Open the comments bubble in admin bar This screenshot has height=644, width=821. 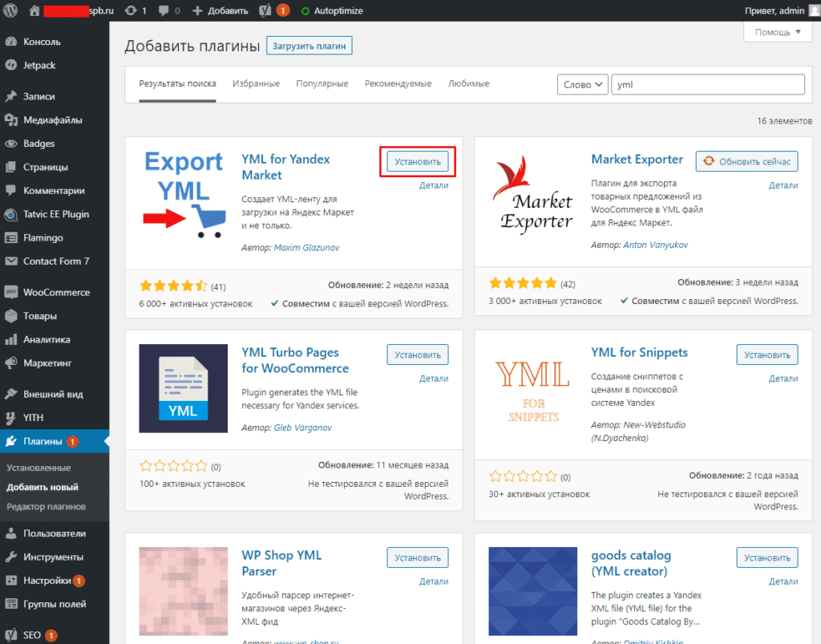[x=164, y=10]
